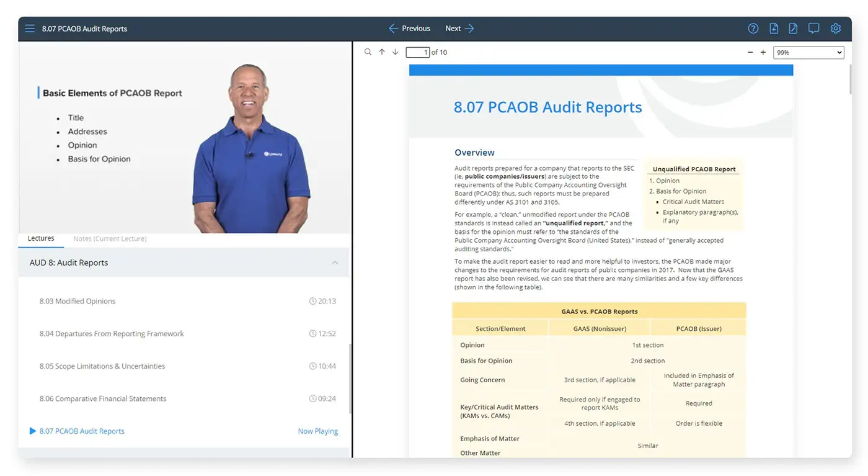Image resolution: width=868 pixels, height=476 pixels.
Task: Go to previous page with up arrow
Action: point(382,52)
